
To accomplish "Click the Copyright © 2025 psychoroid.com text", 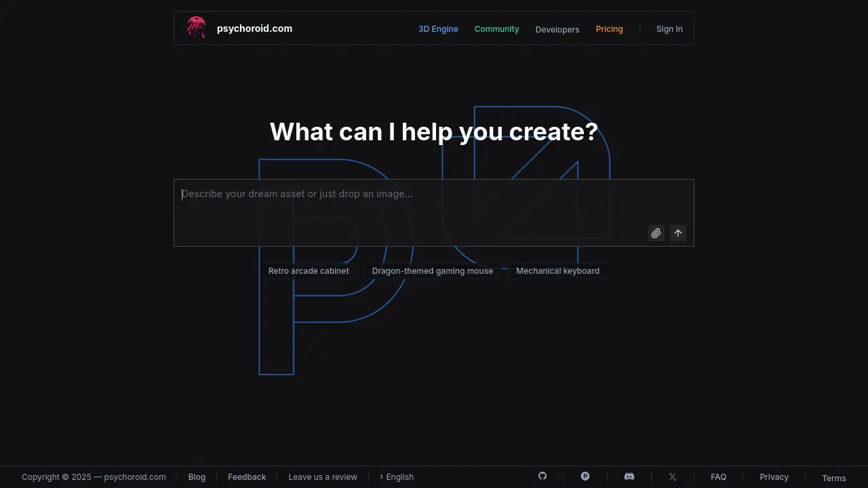I will tap(94, 477).
